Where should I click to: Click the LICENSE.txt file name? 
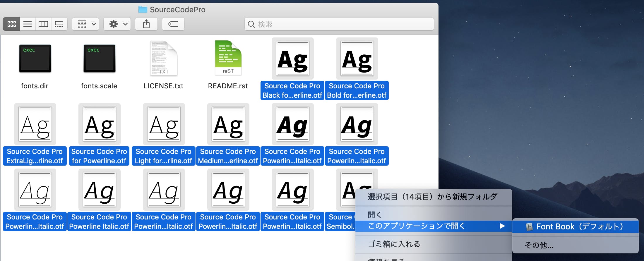click(x=164, y=86)
